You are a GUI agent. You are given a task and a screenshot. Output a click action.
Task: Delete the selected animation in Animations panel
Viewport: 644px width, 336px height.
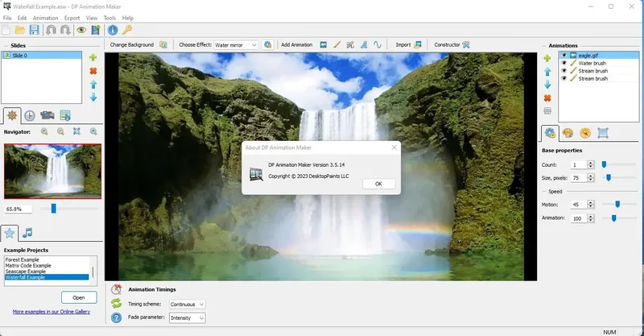tap(547, 97)
